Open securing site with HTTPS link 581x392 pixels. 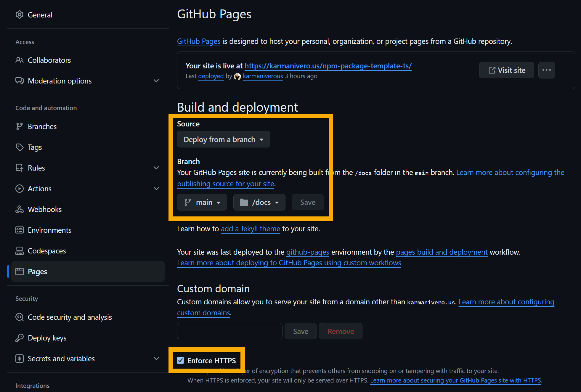click(x=456, y=380)
